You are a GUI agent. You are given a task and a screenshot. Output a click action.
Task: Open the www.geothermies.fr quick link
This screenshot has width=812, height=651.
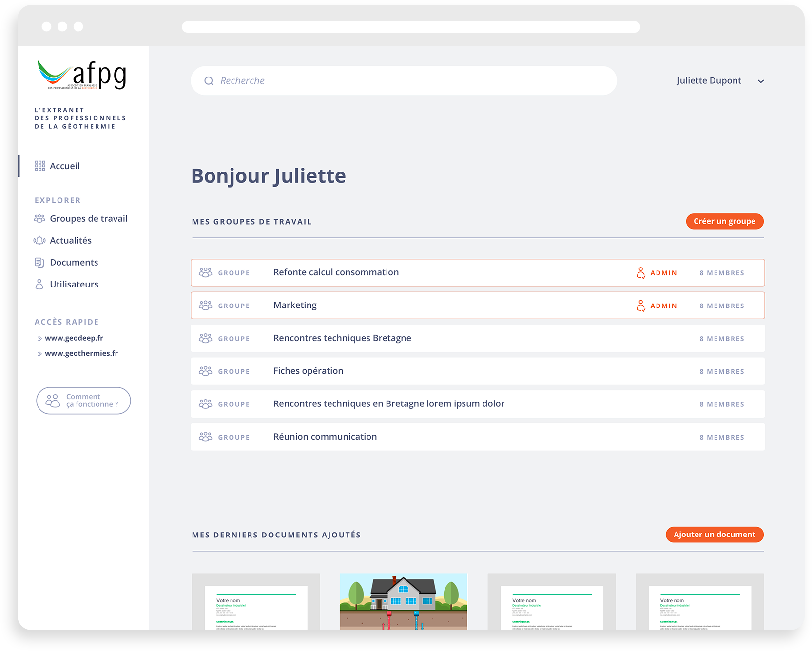click(x=81, y=353)
